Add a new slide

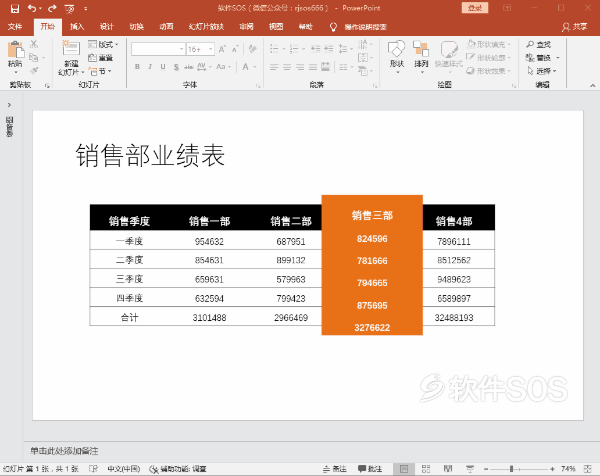[71, 49]
